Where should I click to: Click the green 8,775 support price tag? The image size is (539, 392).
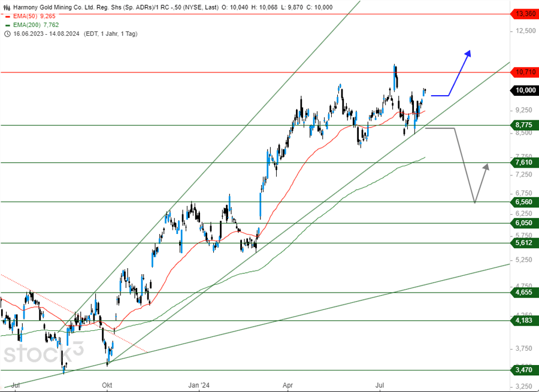click(x=525, y=125)
